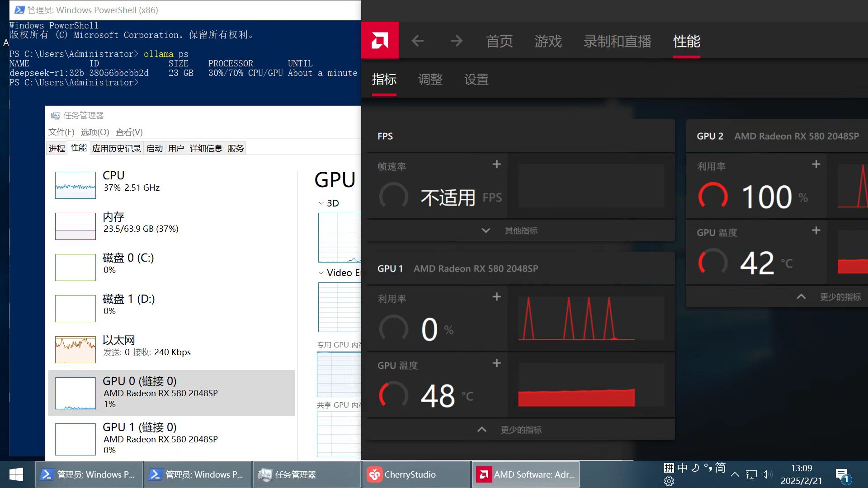Open Task Manager 选项(O) menu

(x=95, y=132)
